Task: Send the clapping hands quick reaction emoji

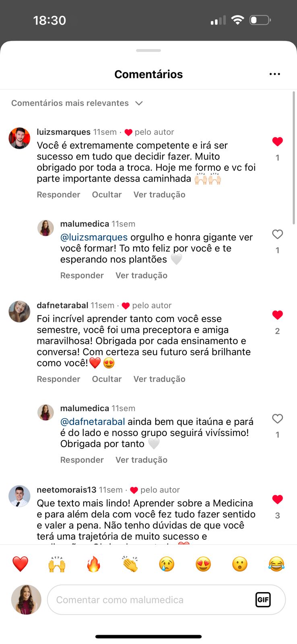Action: (x=130, y=564)
